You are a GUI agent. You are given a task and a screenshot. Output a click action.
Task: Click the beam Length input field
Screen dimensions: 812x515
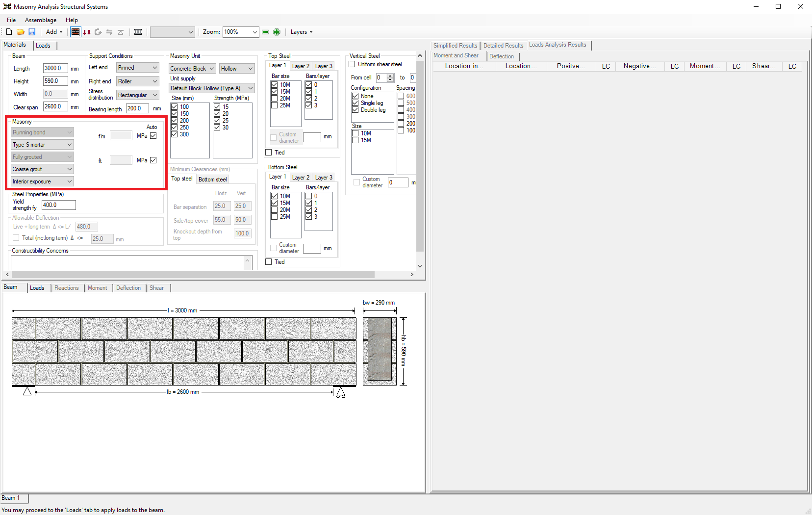point(55,68)
